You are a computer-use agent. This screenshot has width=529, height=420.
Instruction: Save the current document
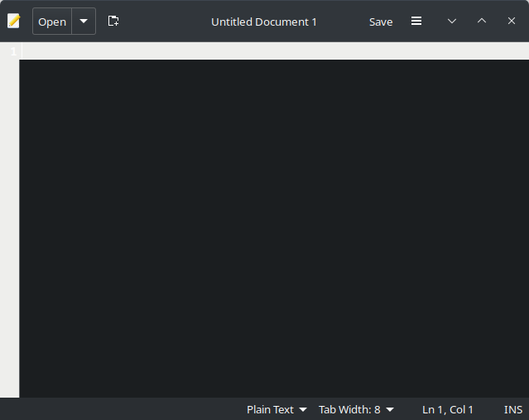381,22
